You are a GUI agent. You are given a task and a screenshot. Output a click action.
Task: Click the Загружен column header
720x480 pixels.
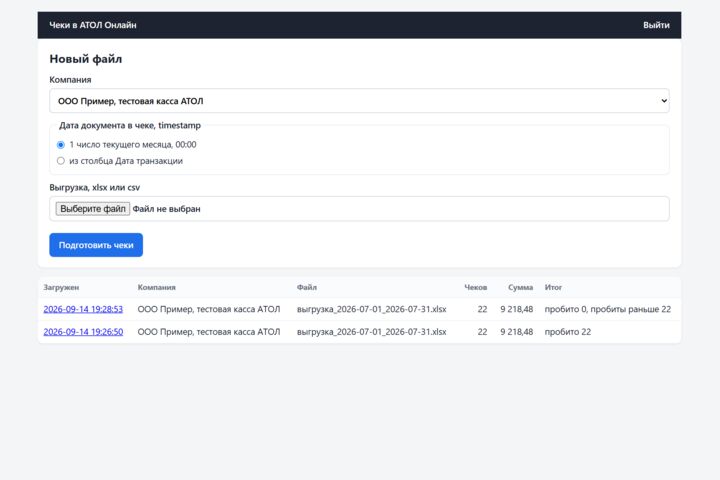(x=61, y=287)
